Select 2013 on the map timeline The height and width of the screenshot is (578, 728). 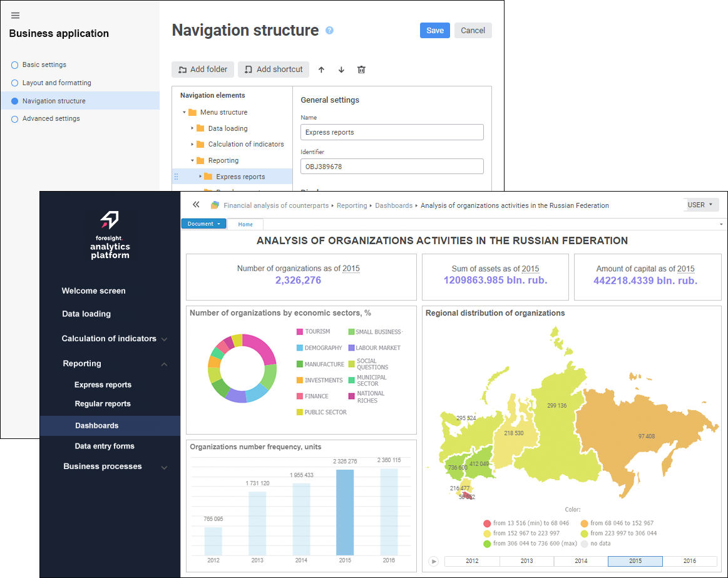[x=526, y=561]
